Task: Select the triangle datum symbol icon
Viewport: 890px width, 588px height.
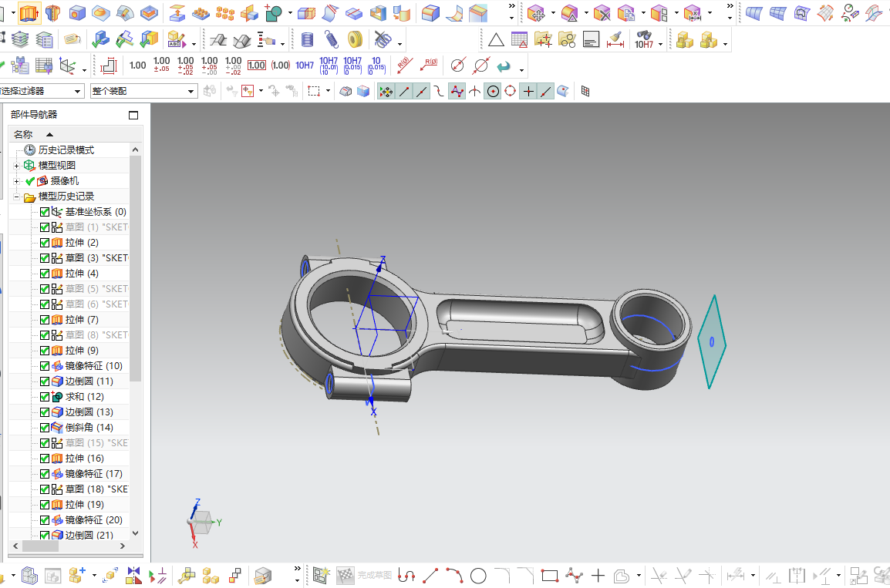Action: point(496,40)
